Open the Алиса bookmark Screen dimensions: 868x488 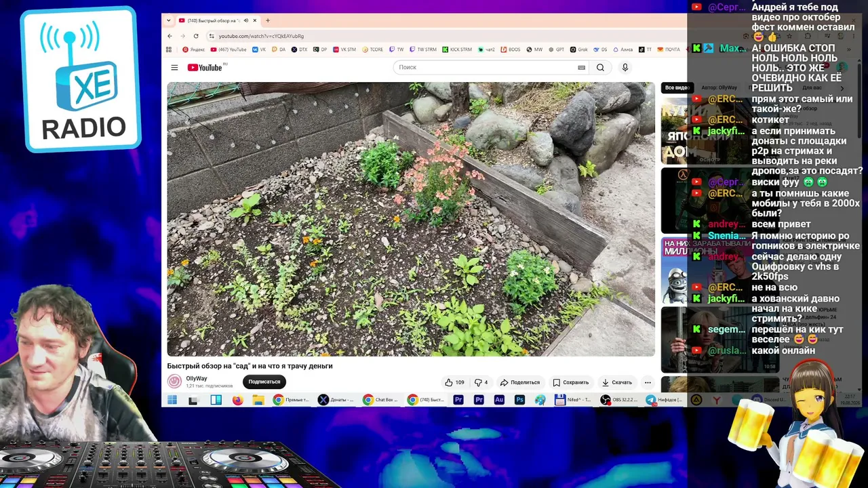click(x=623, y=49)
